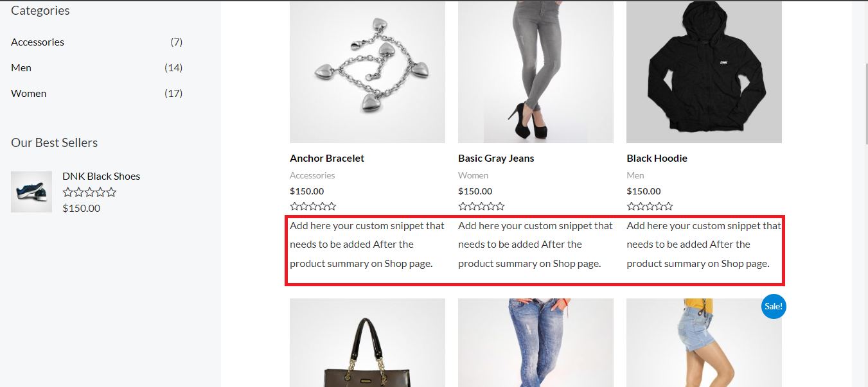Open the Women category link
The height and width of the screenshot is (387, 868).
pyautogui.click(x=28, y=94)
